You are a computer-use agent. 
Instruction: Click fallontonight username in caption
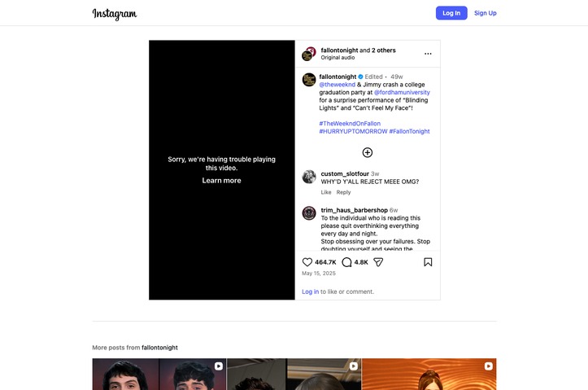click(338, 77)
